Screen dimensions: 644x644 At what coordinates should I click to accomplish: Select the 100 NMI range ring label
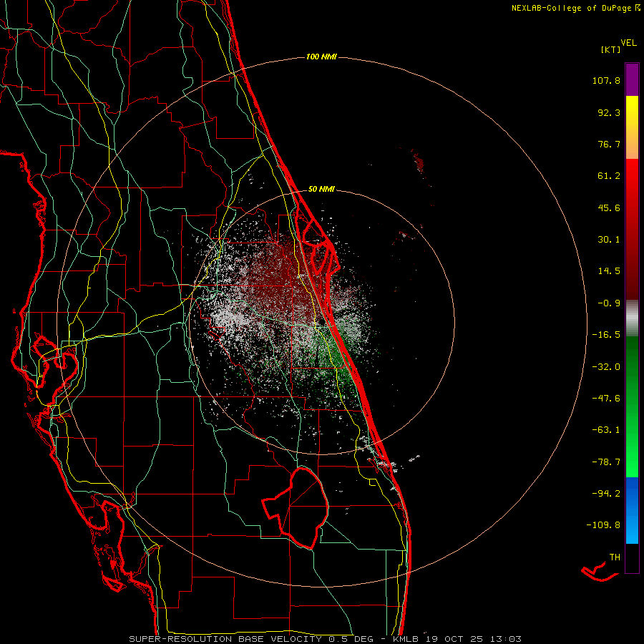tap(321, 57)
